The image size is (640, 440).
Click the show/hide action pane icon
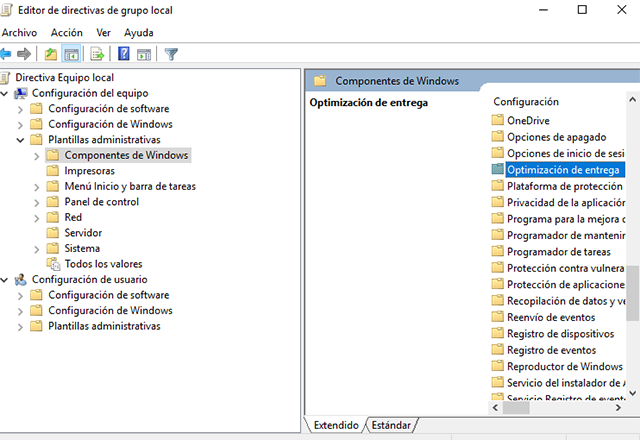tap(144, 54)
